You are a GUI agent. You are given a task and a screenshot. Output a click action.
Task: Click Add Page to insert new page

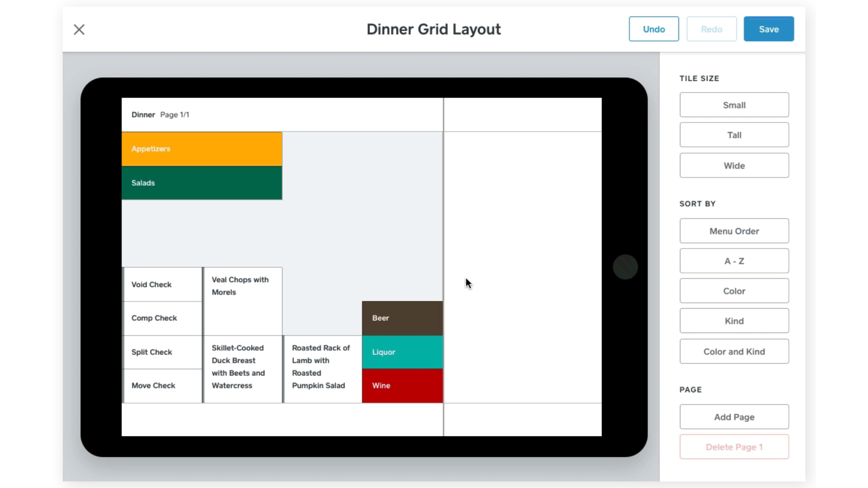click(735, 417)
